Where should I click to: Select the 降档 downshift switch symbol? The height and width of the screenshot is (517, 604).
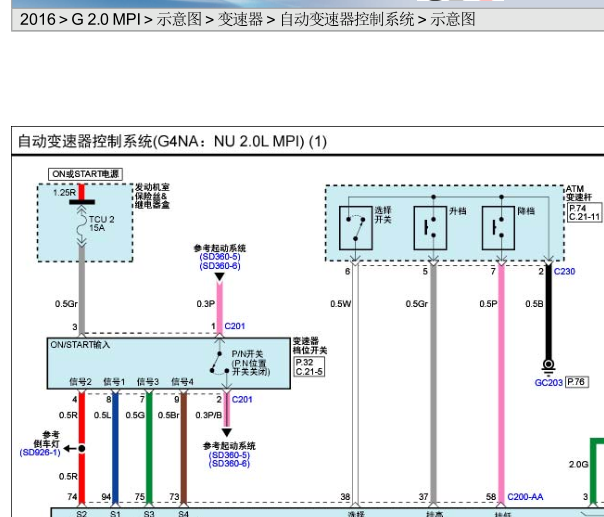click(498, 228)
